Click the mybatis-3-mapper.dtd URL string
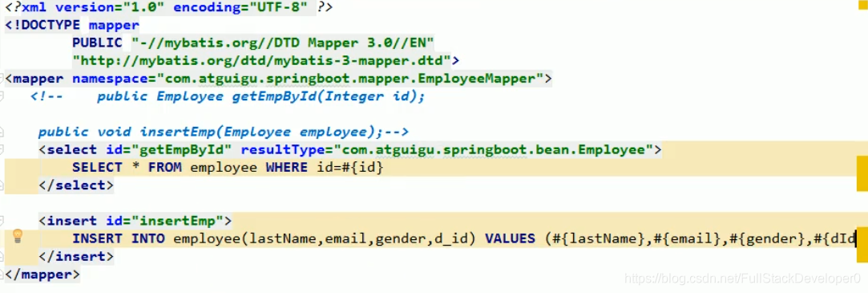 (261, 60)
